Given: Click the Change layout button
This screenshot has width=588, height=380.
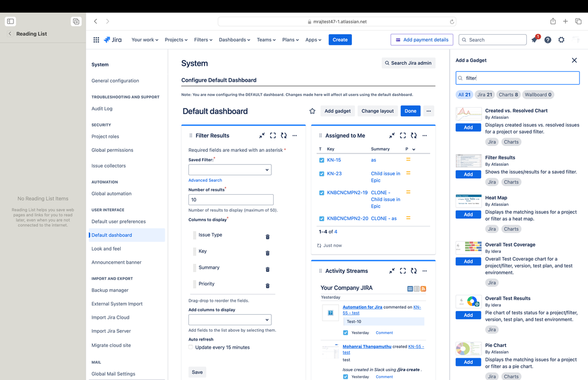Looking at the screenshot, I should (378, 111).
